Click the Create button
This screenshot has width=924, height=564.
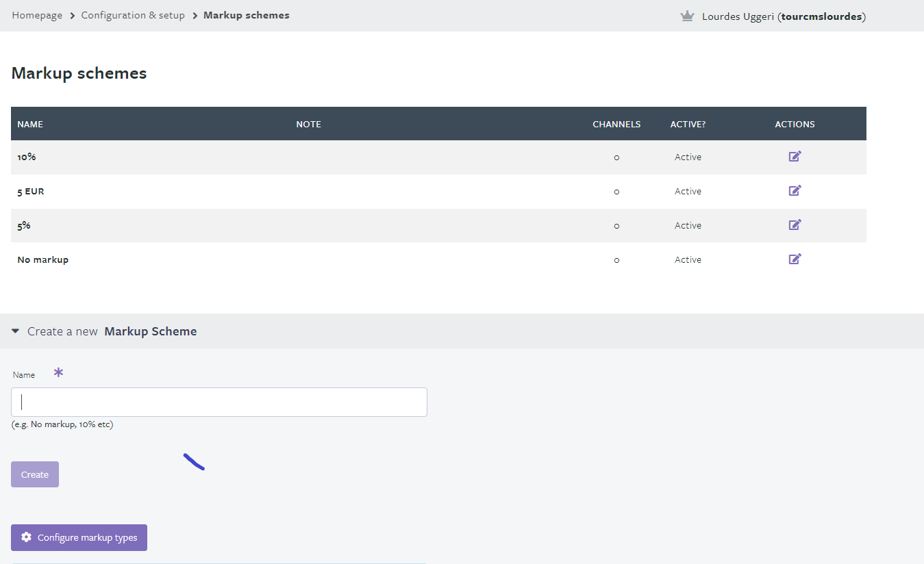click(x=35, y=474)
